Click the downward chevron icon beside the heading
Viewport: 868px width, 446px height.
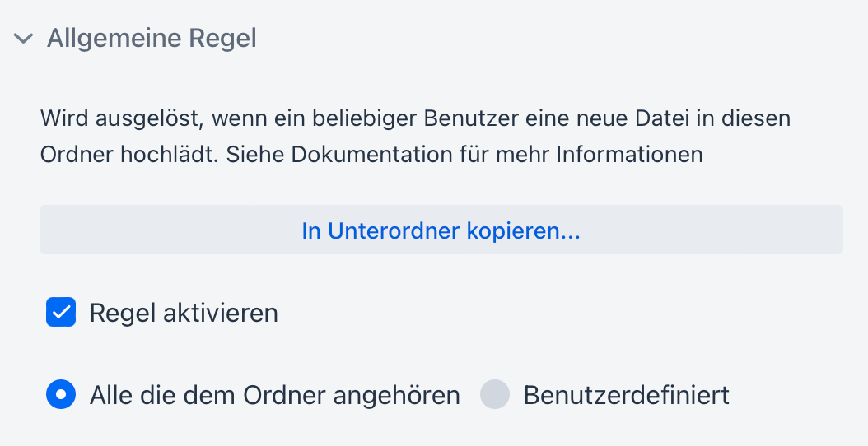[24, 39]
